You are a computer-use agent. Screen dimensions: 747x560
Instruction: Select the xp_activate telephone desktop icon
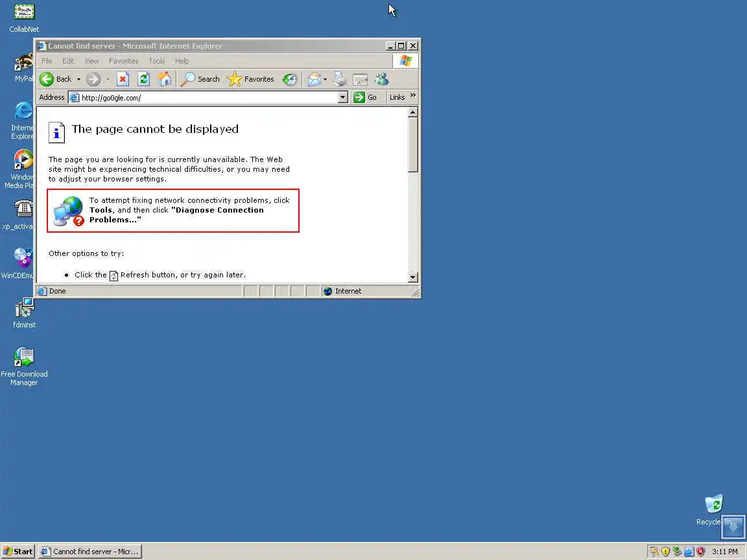pos(18,215)
